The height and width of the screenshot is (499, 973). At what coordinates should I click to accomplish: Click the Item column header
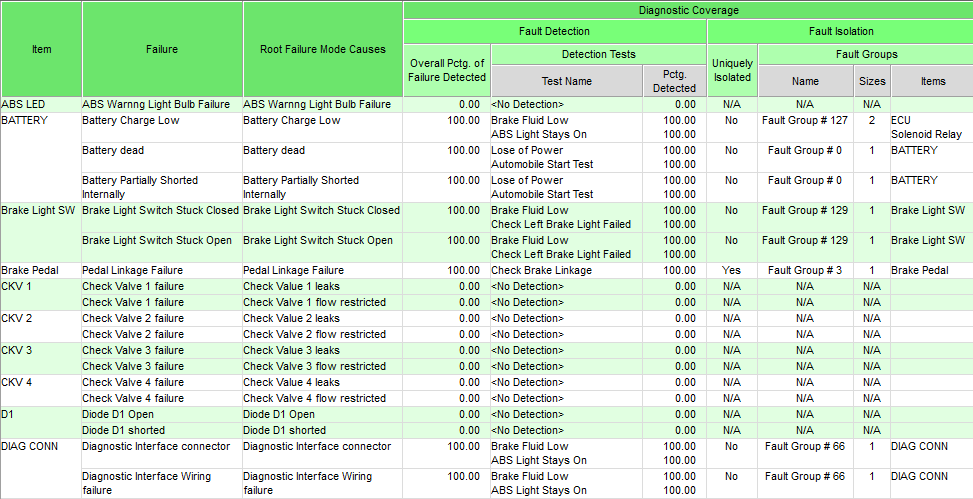(41, 49)
